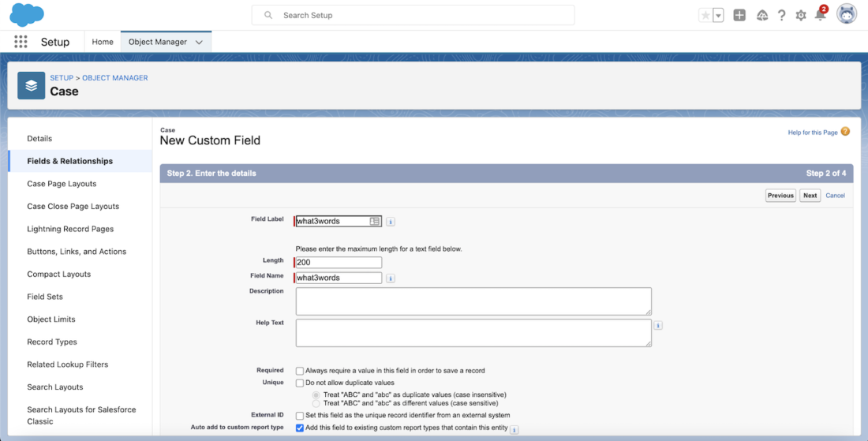868x441 pixels.
Task: Click the info icon beside Field Label
Action: (x=391, y=222)
